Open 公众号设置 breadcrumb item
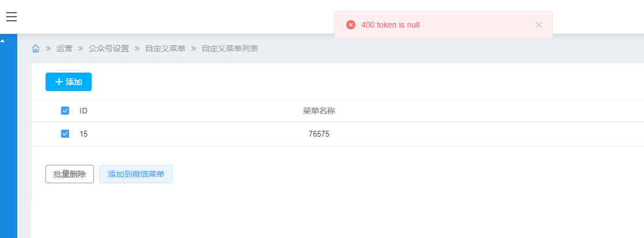The height and width of the screenshot is (238, 644). [109, 48]
